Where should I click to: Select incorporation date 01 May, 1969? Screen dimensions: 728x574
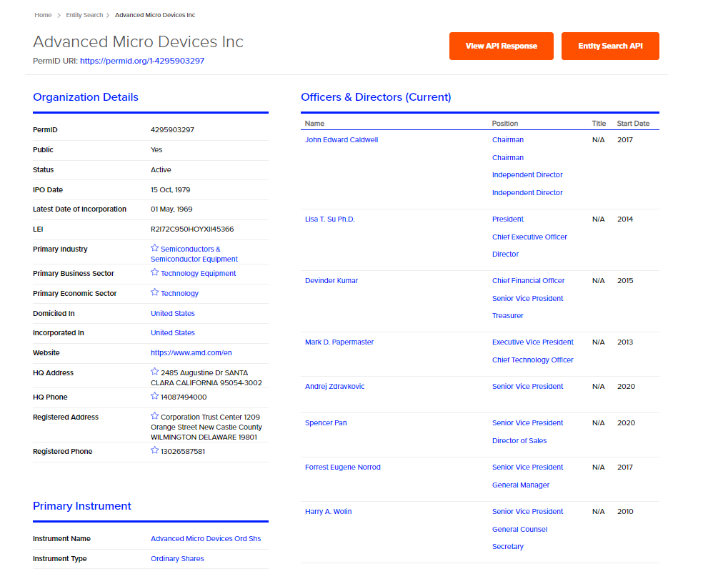click(x=171, y=209)
